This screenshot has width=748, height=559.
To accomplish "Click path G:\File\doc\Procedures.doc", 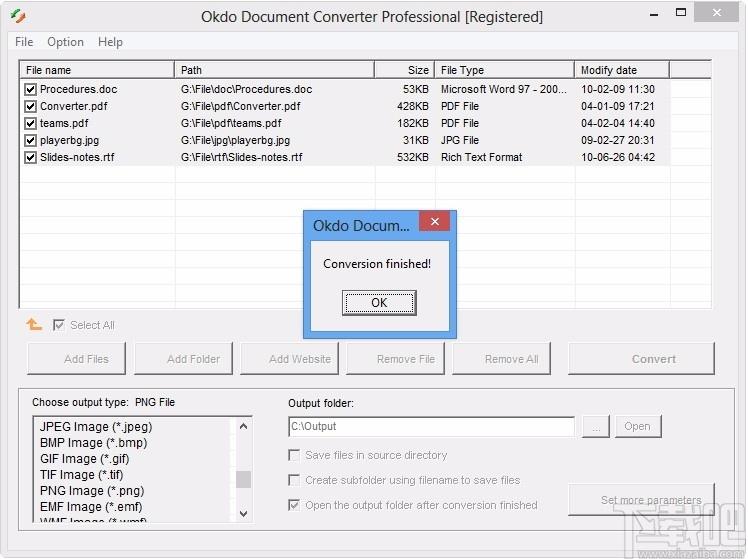I will [x=247, y=89].
